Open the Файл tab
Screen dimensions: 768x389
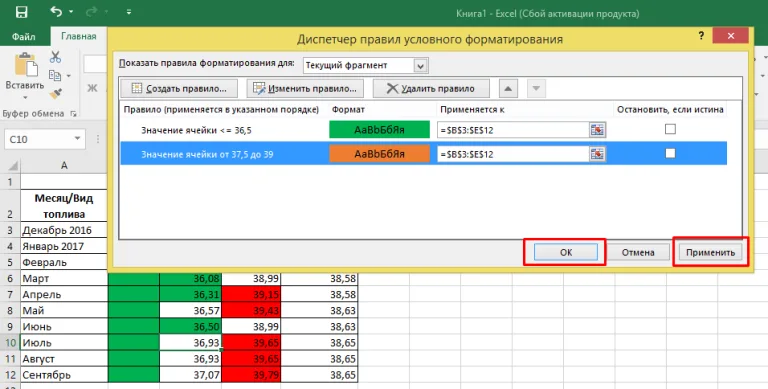click(x=24, y=37)
